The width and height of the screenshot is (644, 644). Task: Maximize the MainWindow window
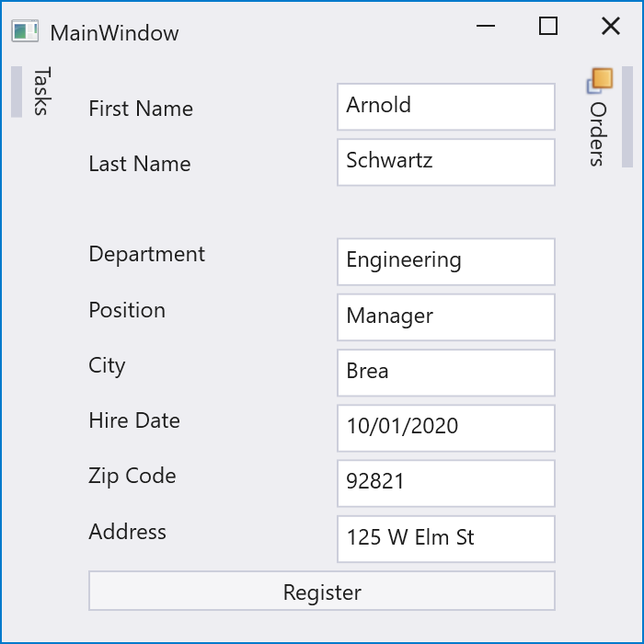[x=548, y=27]
